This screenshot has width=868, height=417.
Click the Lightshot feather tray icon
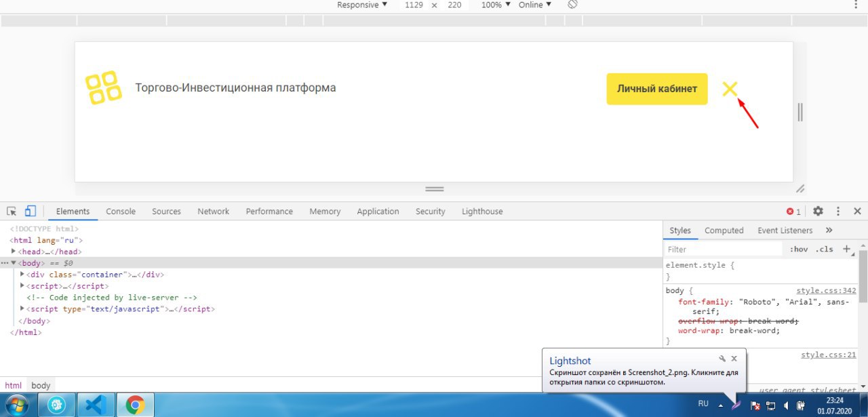click(x=736, y=405)
